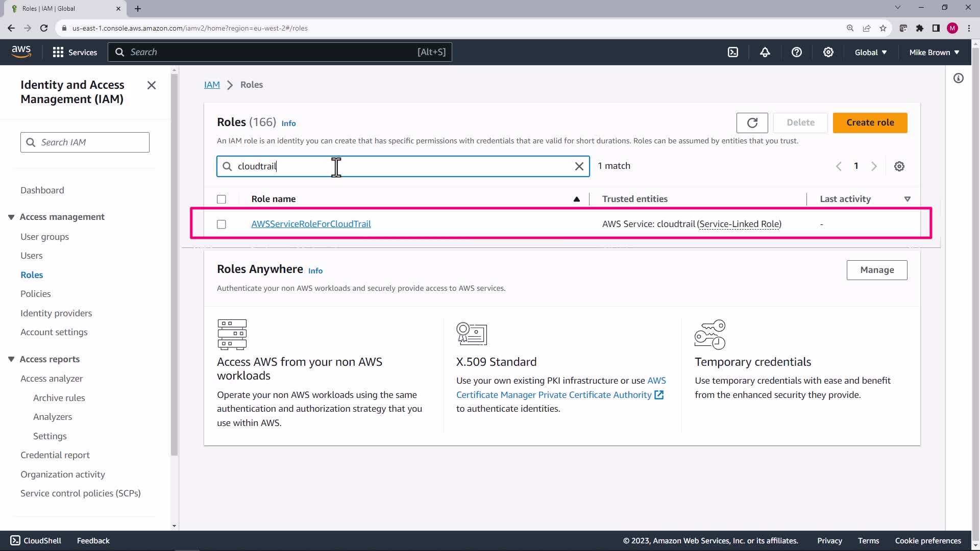Open the AWSServiceRoleForCloudTrail role link
This screenshot has height=551, width=980.
[x=311, y=224]
